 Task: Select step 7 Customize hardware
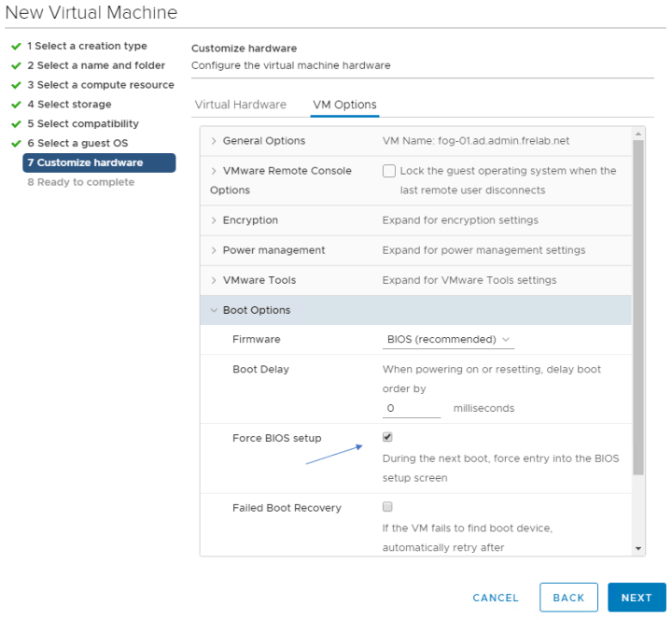[x=99, y=162]
